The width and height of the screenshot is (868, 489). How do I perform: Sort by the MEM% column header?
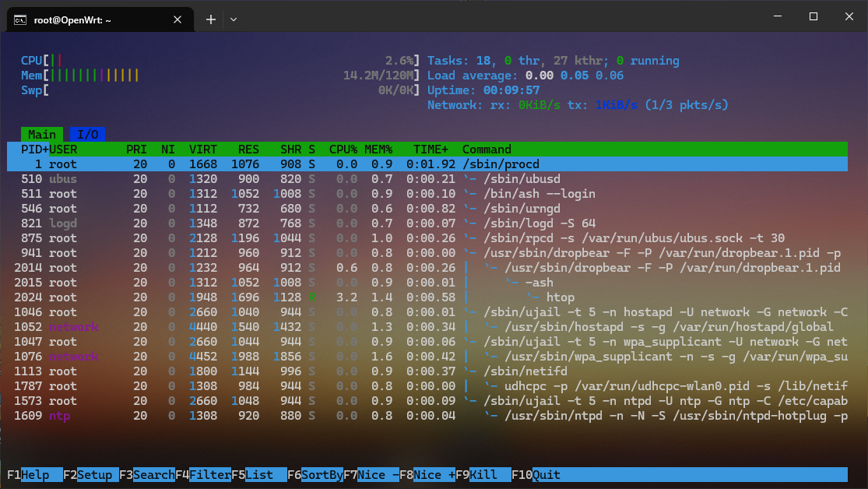pyautogui.click(x=378, y=150)
